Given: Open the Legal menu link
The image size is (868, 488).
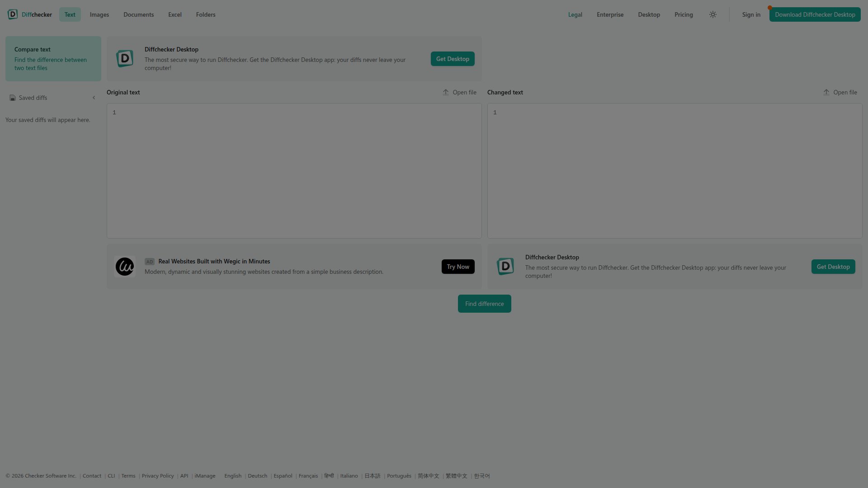Looking at the screenshot, I should pos(575,14).
